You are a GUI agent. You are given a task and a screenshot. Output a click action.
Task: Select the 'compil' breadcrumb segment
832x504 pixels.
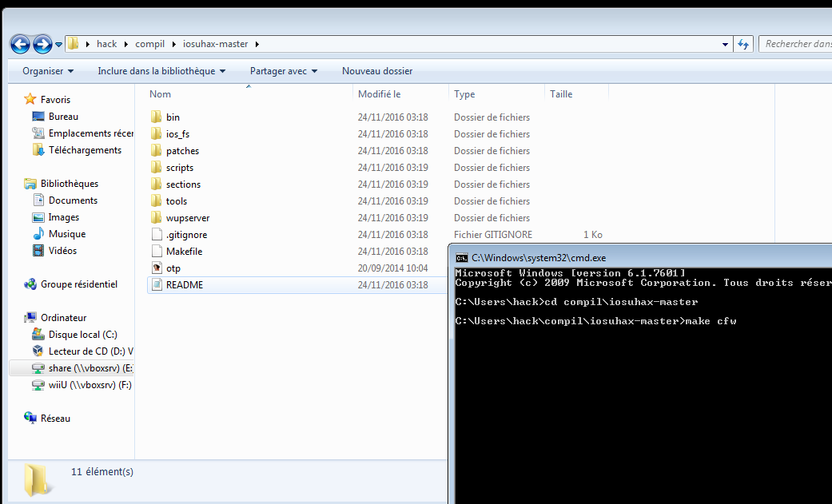pyautogui.click(x=149, y=44)
